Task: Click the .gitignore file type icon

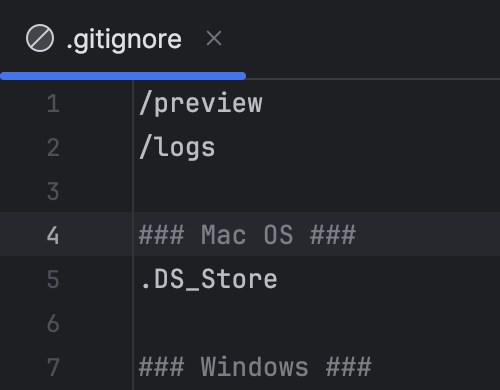Action: click(40, 38)
